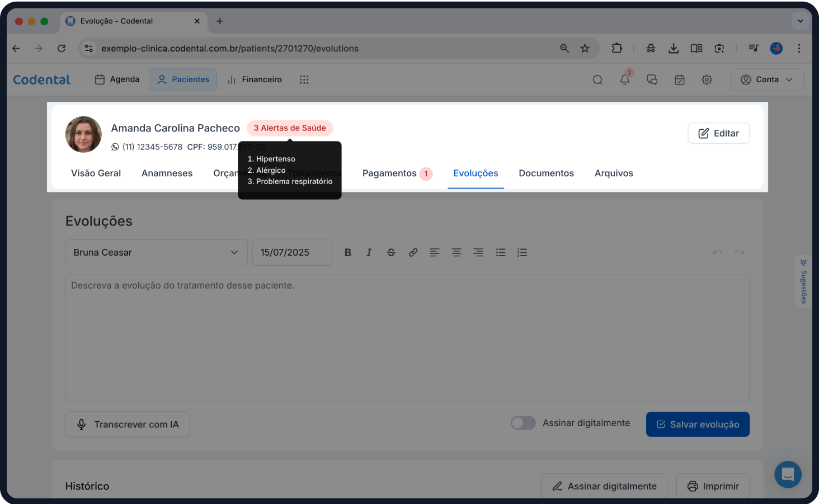The image size is (819, 504).
Task: Click the evolution date field 15/07/2025
Action: (x=291, y=252)
